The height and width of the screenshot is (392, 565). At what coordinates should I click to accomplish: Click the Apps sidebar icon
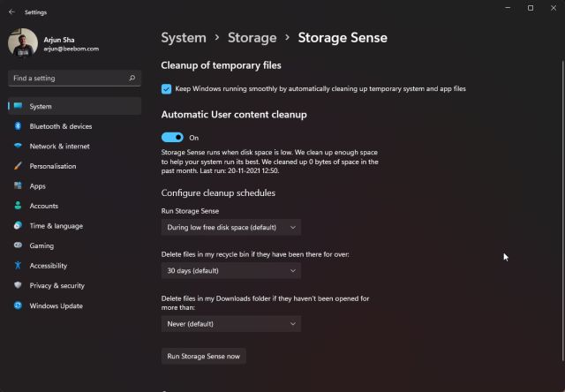tap(18, 186)
